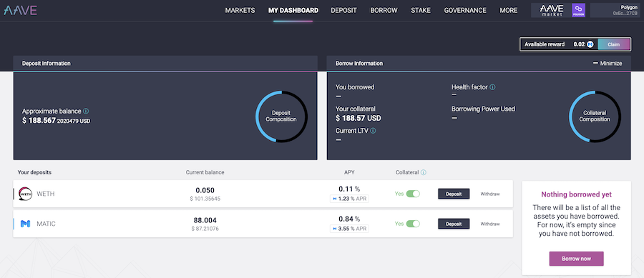Viewport: 644px width, 278px height.
Task: Open the MORE menu
Action: [509, 10]
